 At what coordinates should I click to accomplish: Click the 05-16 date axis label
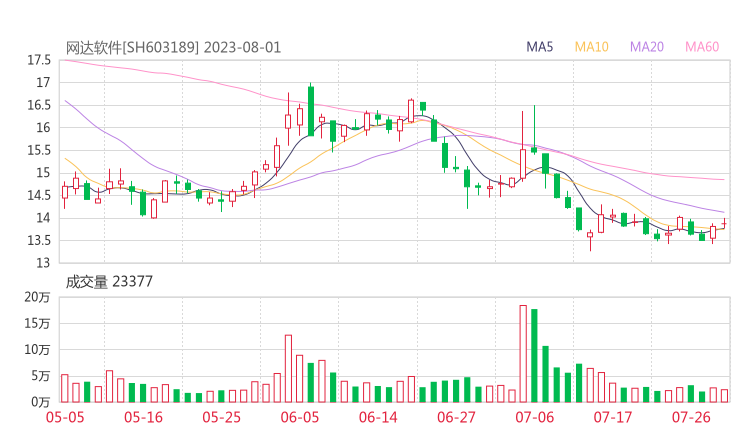(143, 417)
